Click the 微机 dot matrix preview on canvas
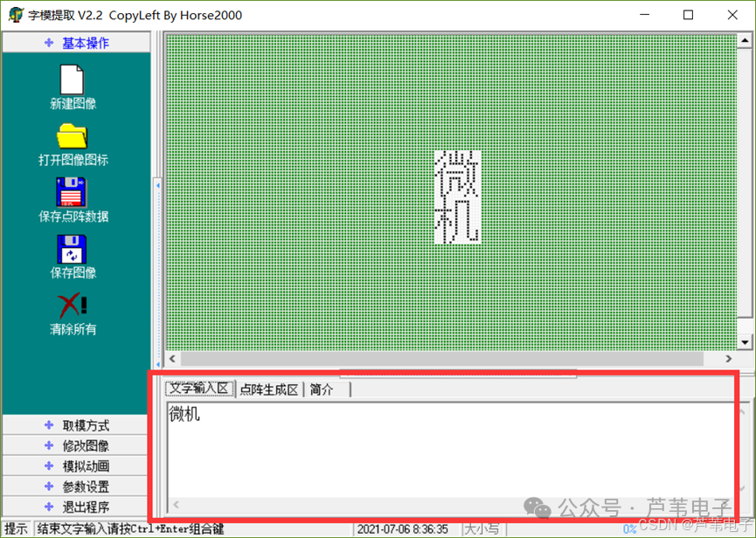 coord(457,197)
